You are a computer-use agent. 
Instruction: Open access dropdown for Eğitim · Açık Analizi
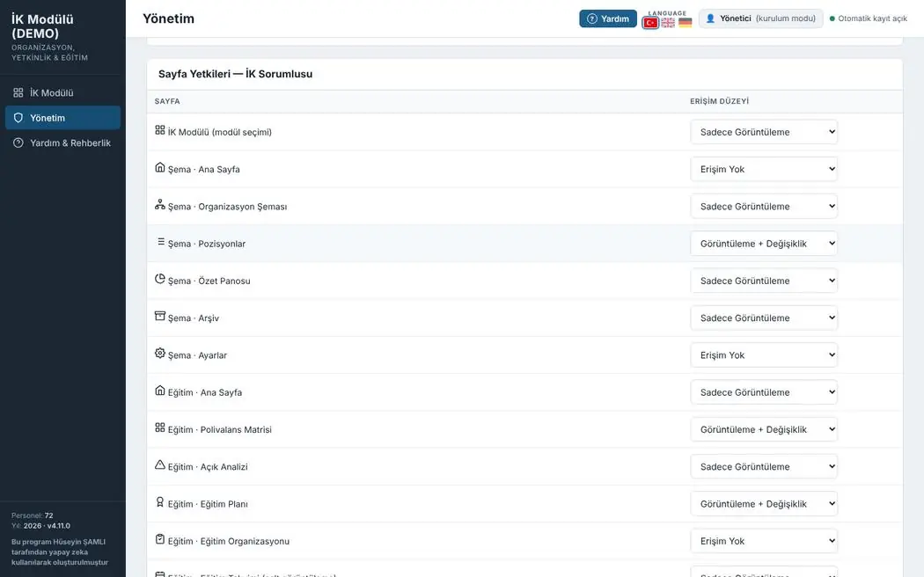point(764,466)
